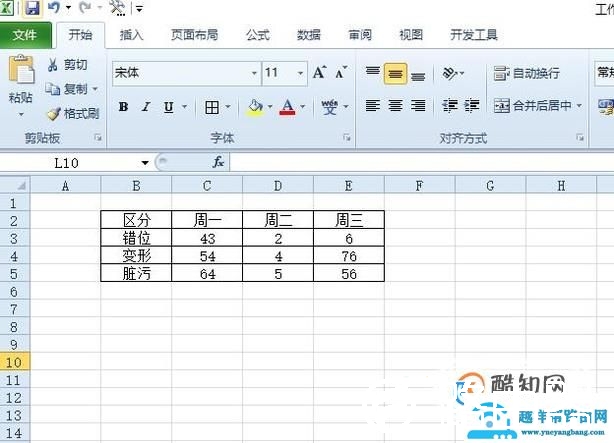Open the underline style dropdown arrow

pos(184,107)
